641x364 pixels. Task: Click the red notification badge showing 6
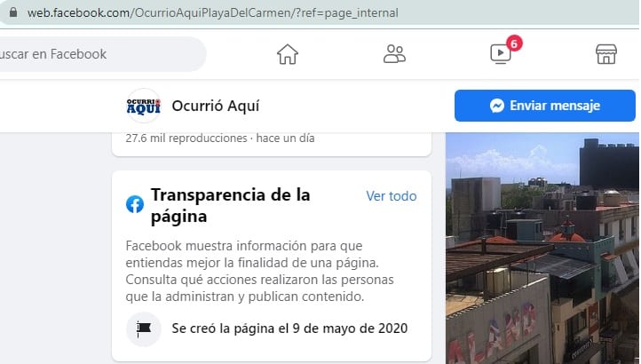[x=514, y=44]
